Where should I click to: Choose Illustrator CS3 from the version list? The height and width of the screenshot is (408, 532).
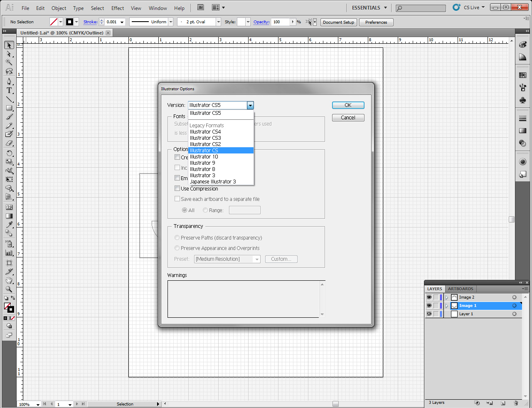click(x=221, y=138)
